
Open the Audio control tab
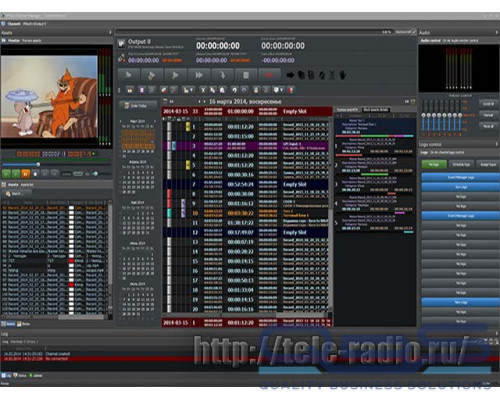coord(430,40)
